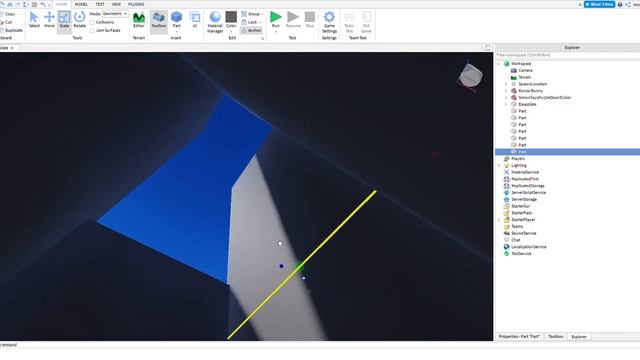Toggle Anchor on the selected part
The height and width of the screenshot is (360, 640).
[251, 30]
